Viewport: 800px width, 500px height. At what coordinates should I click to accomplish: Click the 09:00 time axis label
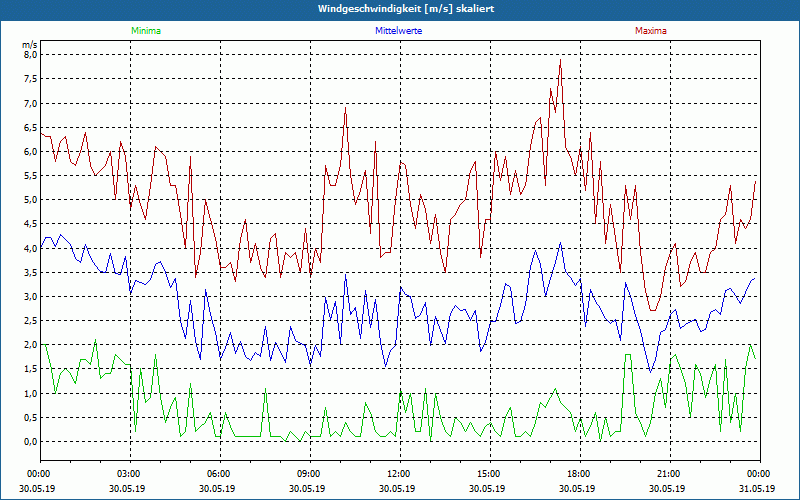tap(310, 474)
